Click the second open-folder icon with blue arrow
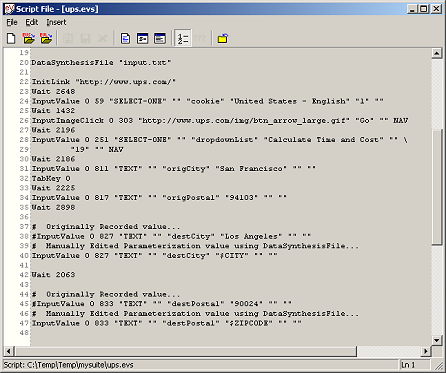 click(46, 38)
